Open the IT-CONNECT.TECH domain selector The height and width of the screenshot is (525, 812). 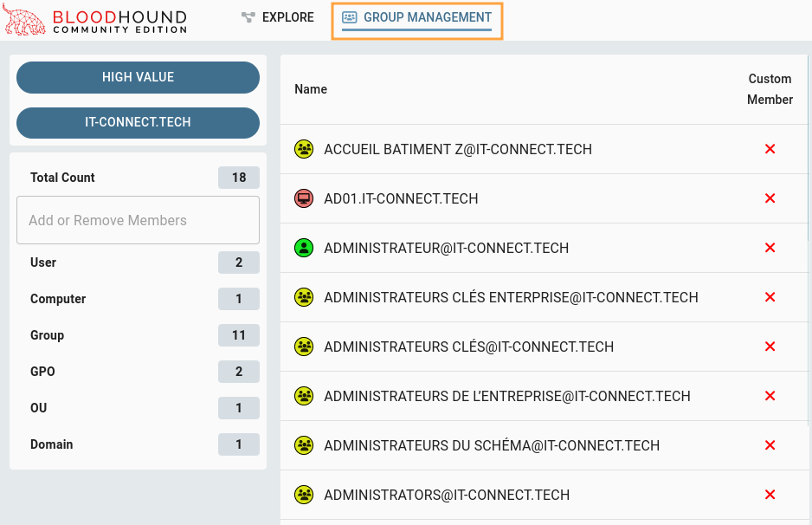pos(138,122)
